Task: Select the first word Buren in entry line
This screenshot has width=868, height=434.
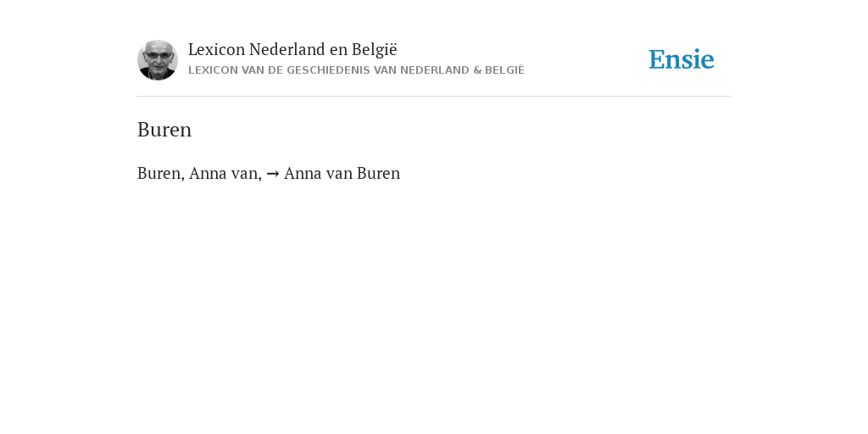Action: click(160, 173)
